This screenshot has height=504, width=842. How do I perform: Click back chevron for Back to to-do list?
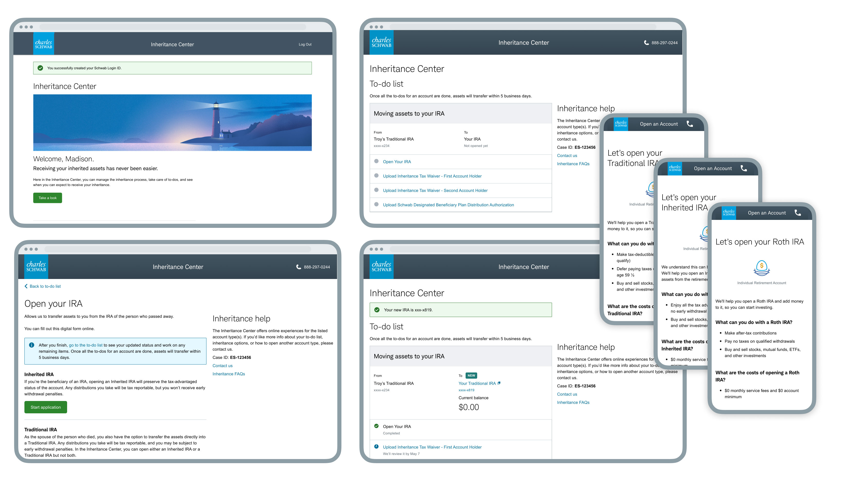click(26, 286)
